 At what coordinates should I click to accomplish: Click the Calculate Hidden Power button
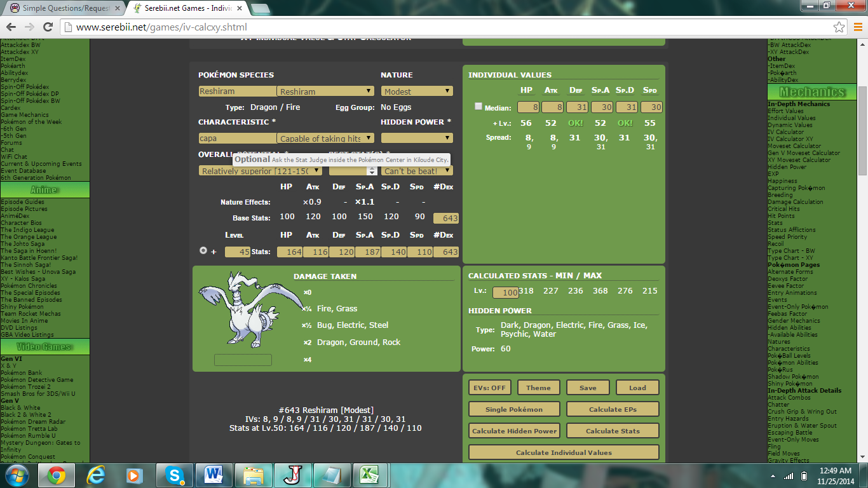tap(515, 431)
